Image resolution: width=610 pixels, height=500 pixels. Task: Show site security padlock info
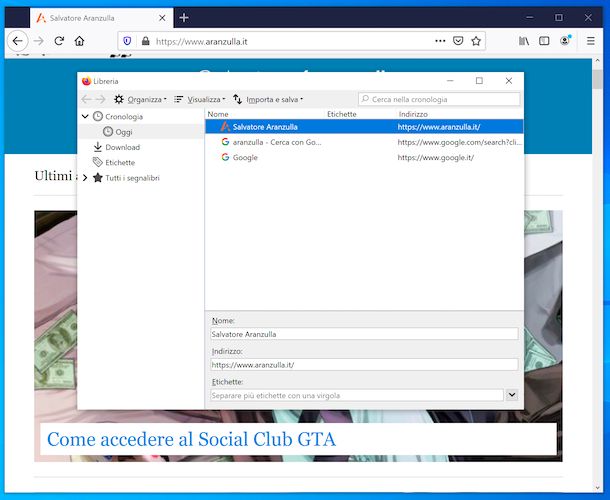pos(145,41)
